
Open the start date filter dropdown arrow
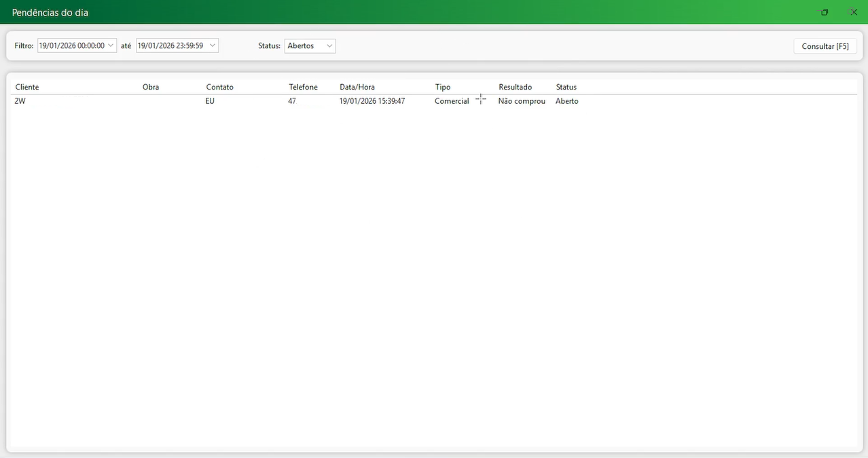click(x=111, y=45)
